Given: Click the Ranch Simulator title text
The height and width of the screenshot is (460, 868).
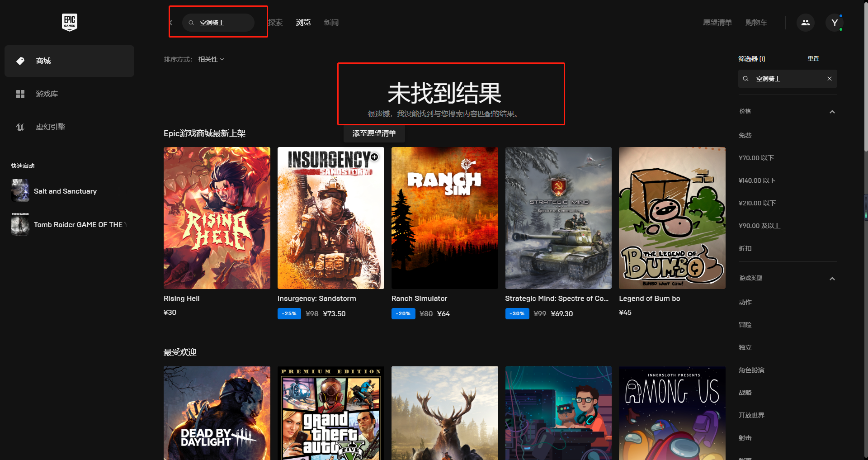Looking at the screenshot, I should [x=420, y=299].
